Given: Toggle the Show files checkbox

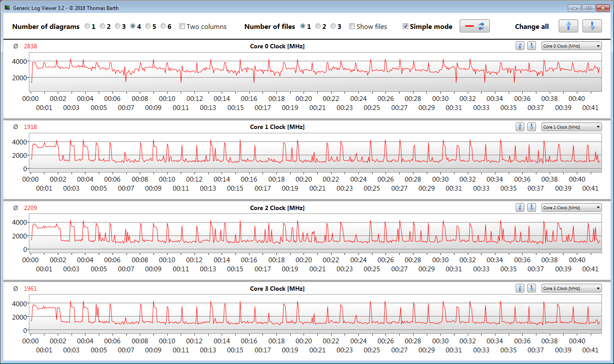Looking at the screenshot, I should (x=352, y=26).
